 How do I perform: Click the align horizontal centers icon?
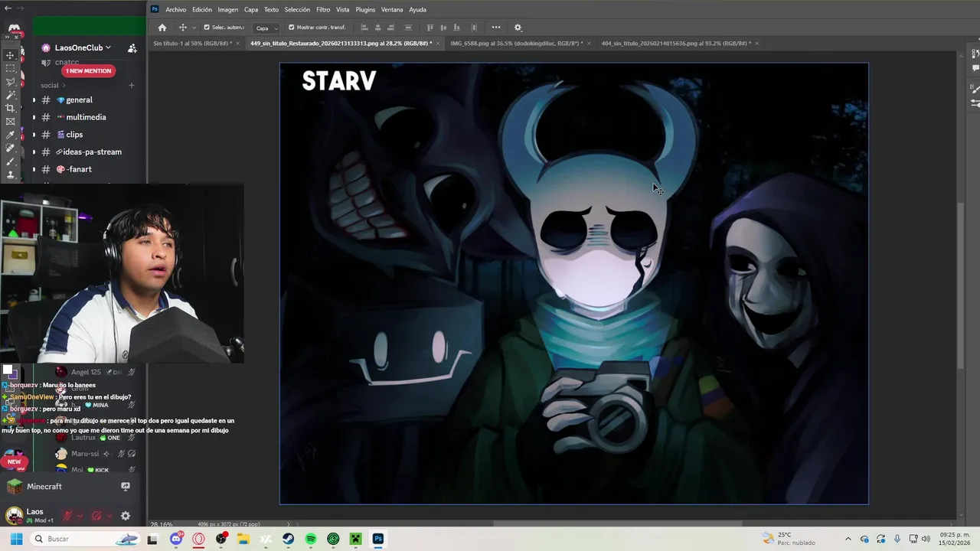378,28
